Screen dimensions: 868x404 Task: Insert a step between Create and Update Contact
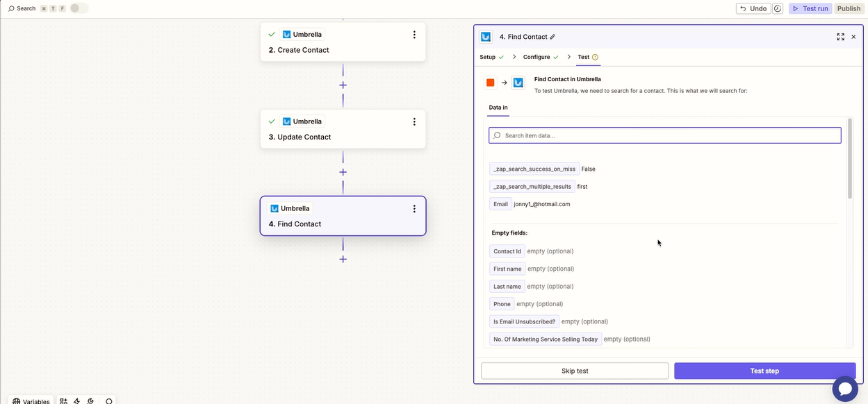(x=343, y=85)
